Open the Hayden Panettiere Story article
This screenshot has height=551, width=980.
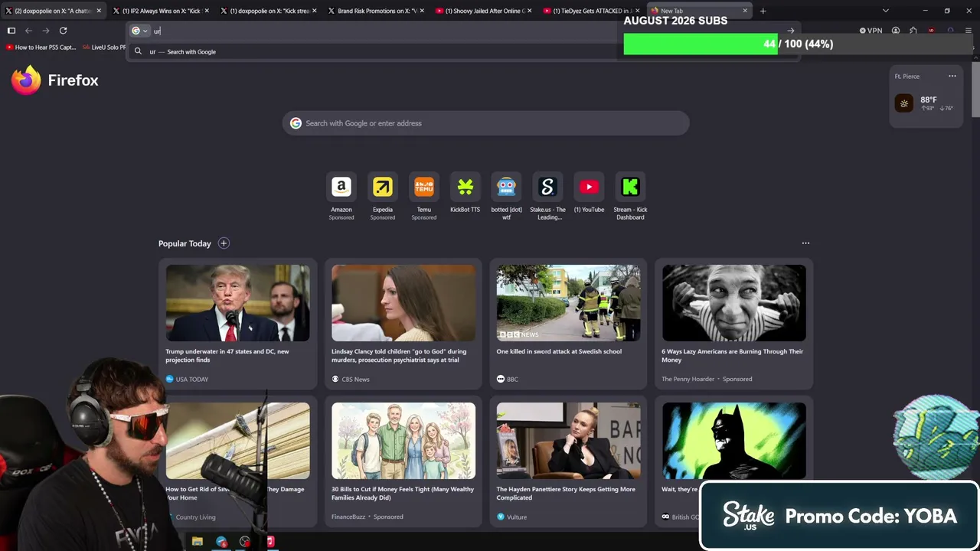(569, 461)
